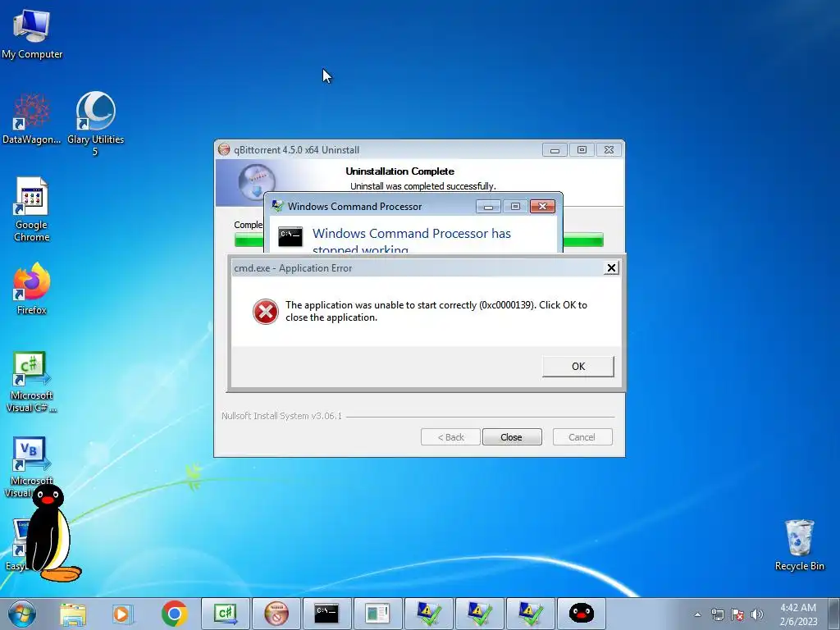Click the cmd icon in the Windows Command Processor dialog
Screen dimensions: 840x630
coord(290,236)
